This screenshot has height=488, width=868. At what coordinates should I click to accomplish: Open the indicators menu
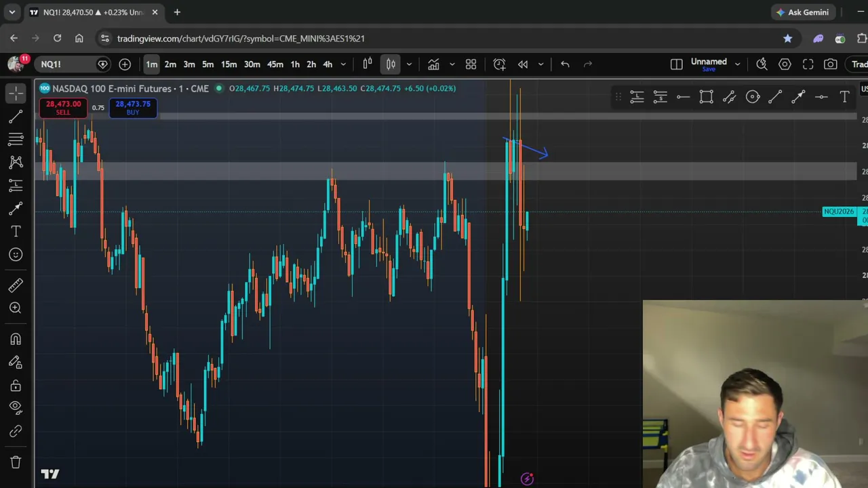(433, 64)
